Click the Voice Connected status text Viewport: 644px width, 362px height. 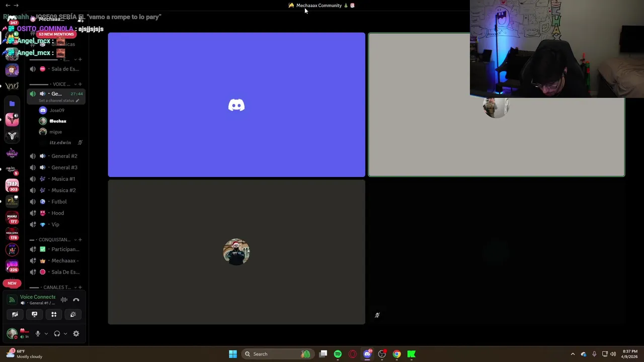pyautogui.click(x=38, y=297)
